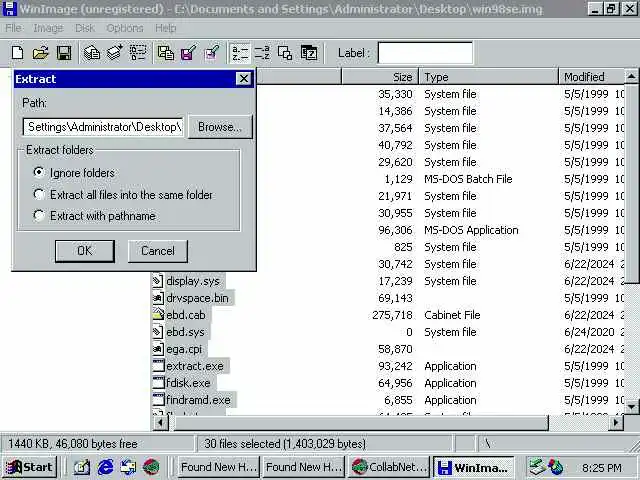Click the Save floppy disk icon
Screen dimensions: 640x480
point(64,53)
